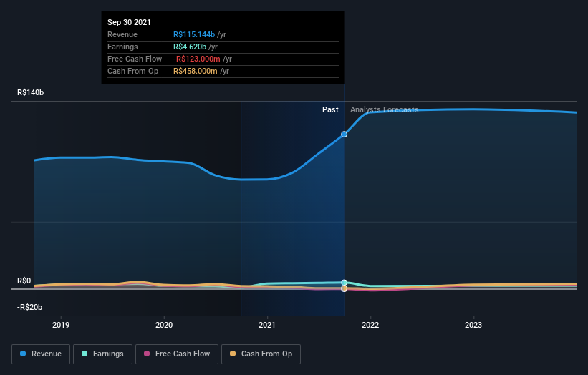Click the R$4.620b earnings value
This screenshot has height=375, width=588.
(190, 47)
